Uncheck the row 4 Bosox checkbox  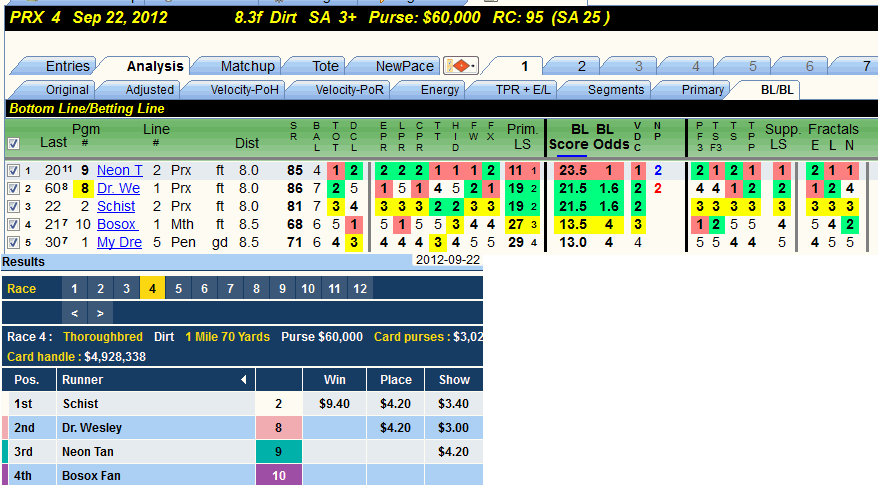(13, 224)
